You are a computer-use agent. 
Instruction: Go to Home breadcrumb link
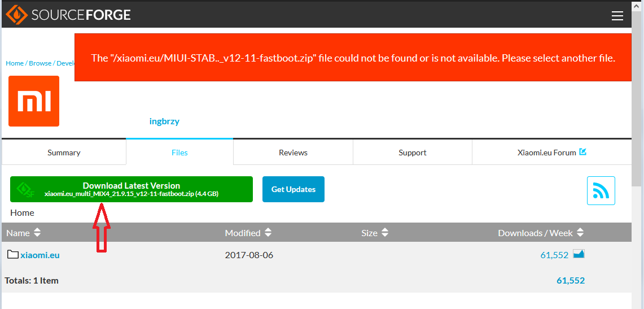(14, 63)
